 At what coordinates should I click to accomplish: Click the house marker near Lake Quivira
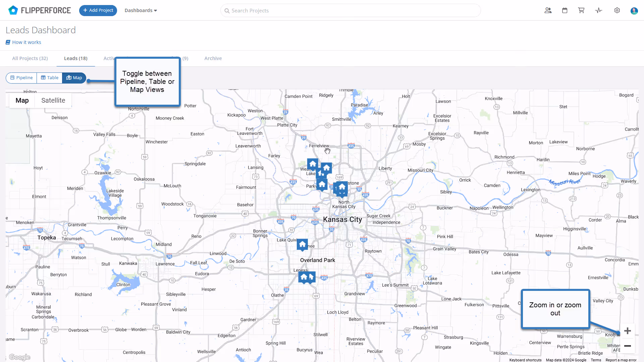point(302,245)
